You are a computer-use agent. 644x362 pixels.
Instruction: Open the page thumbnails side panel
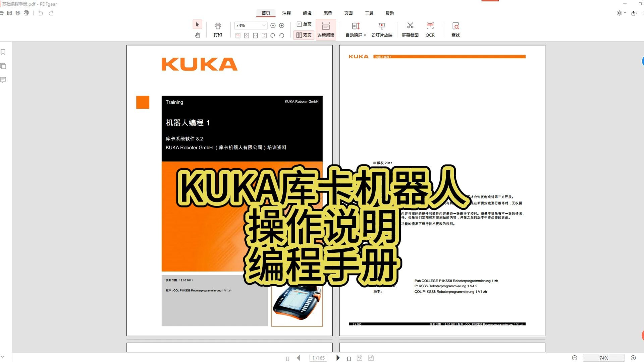(3, 66)
